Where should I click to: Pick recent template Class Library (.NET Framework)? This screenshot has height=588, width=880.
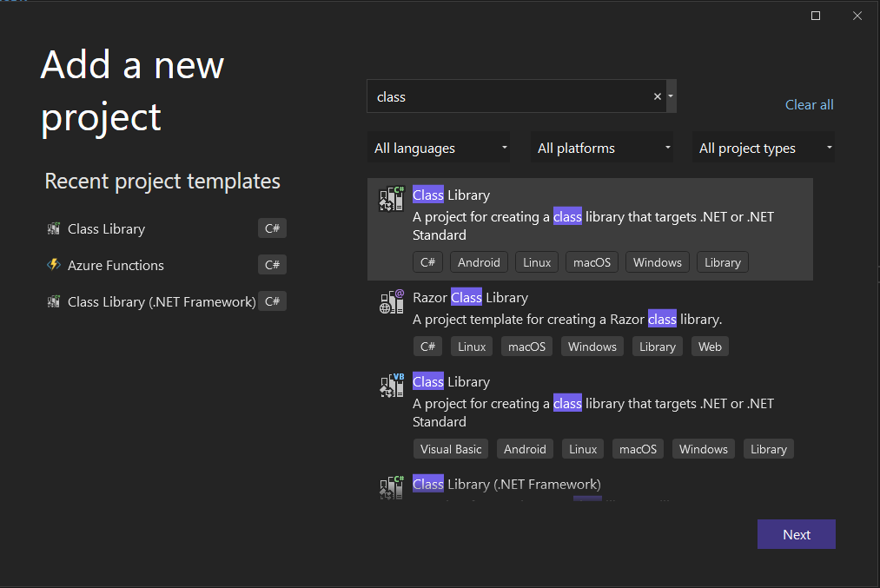[166, 302]
